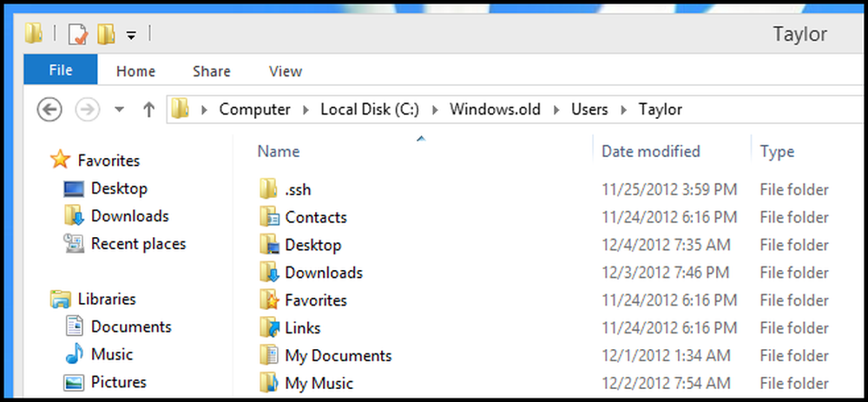
Task: Click the Forward arrow navigation button
Action: (87, 109)
